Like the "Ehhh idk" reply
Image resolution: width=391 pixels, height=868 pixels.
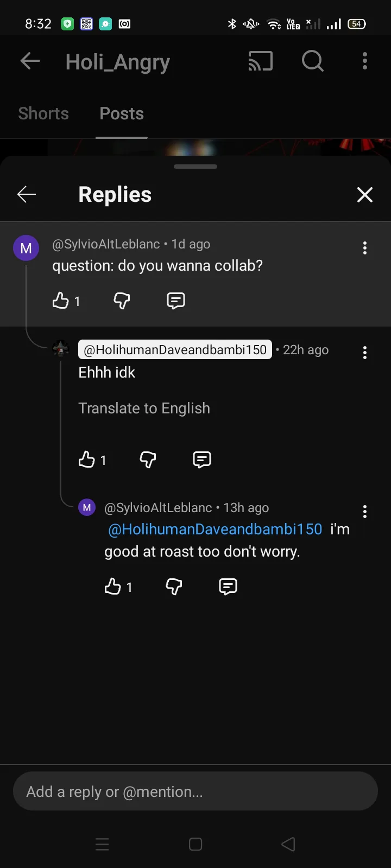[x=86, y=459]
